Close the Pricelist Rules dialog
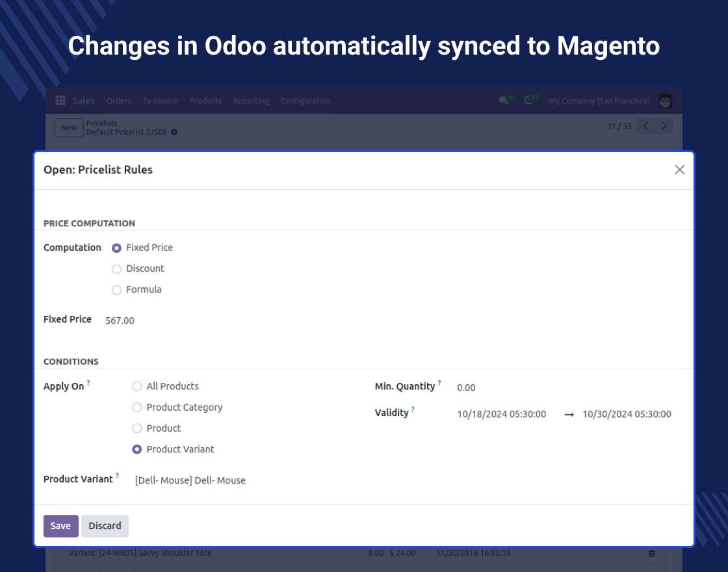The width and height of the screenshot is (728, 572). coord(679,170)
